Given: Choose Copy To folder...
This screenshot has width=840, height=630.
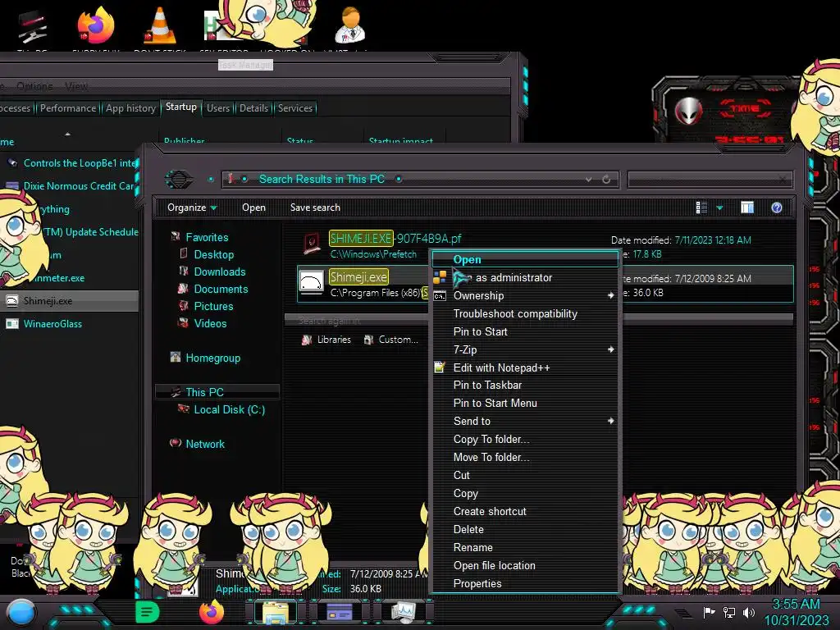Looking at the screenshot, I should point(525,440).
